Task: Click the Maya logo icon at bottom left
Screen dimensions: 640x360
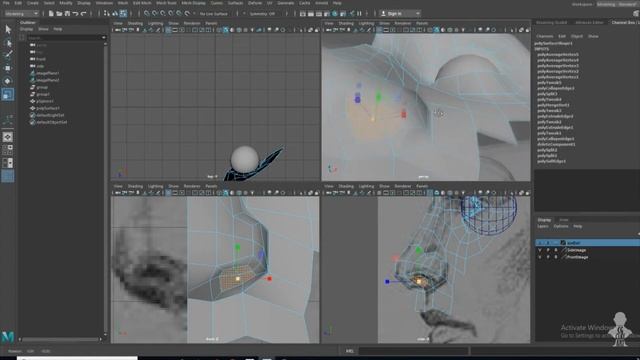Action: [8, 337]
